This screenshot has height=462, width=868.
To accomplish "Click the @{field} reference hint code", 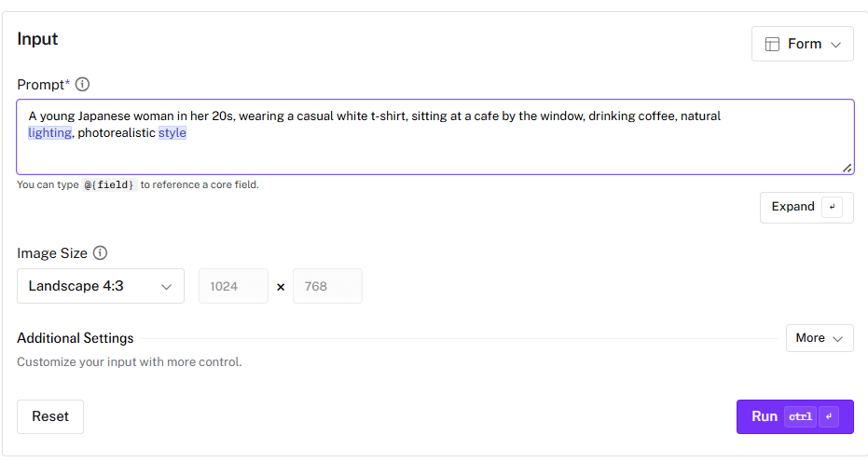I will click(x=110, y=185).
